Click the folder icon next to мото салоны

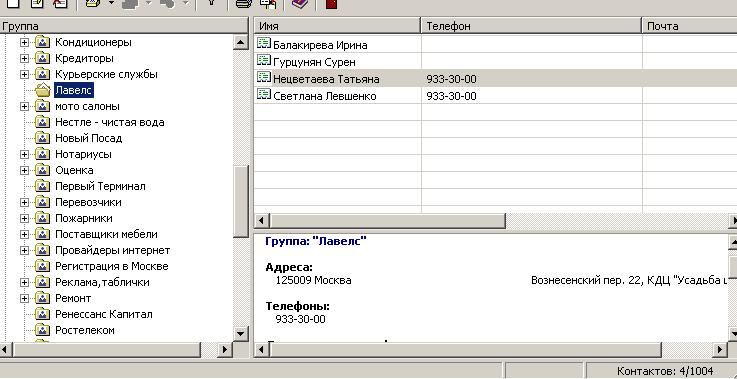[43, 106]
